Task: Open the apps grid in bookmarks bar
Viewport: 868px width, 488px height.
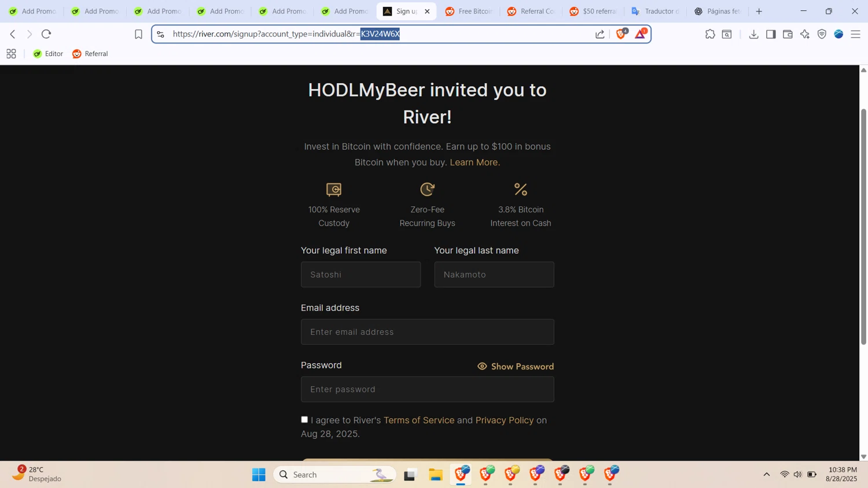Action: (11, 54)
